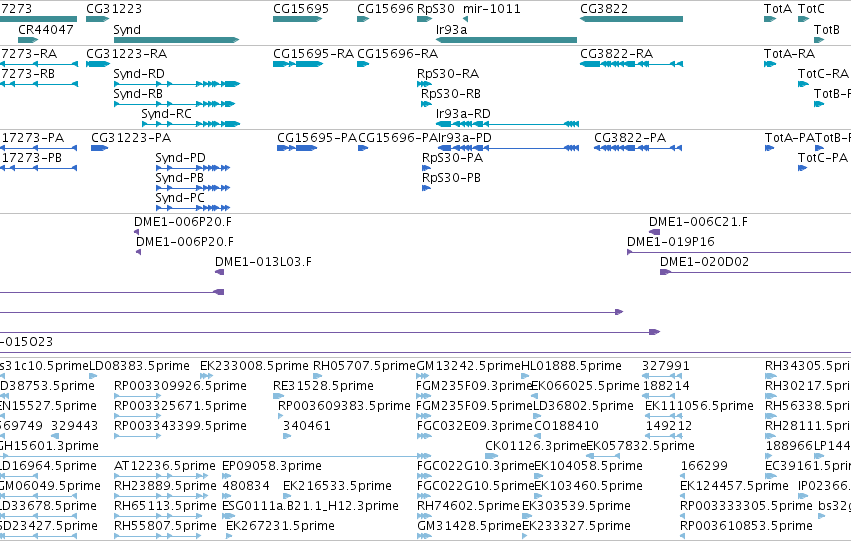Screen dimensions: 851x541
Task: Click the Synd-PB protein label
Action: coord(179,178)
